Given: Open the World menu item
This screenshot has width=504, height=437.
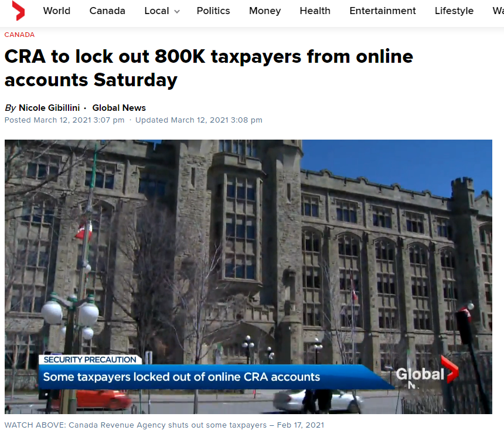Looking at the screenshot, I should 57,11.
